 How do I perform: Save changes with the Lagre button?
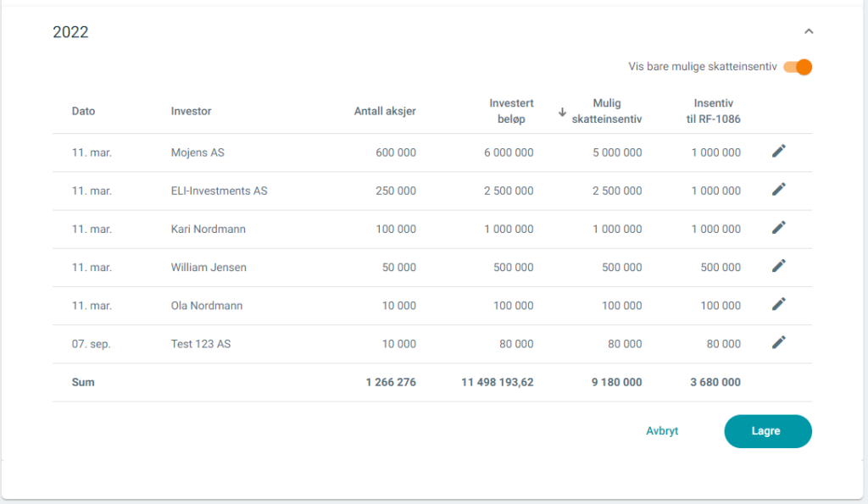(x=768, y=431)
